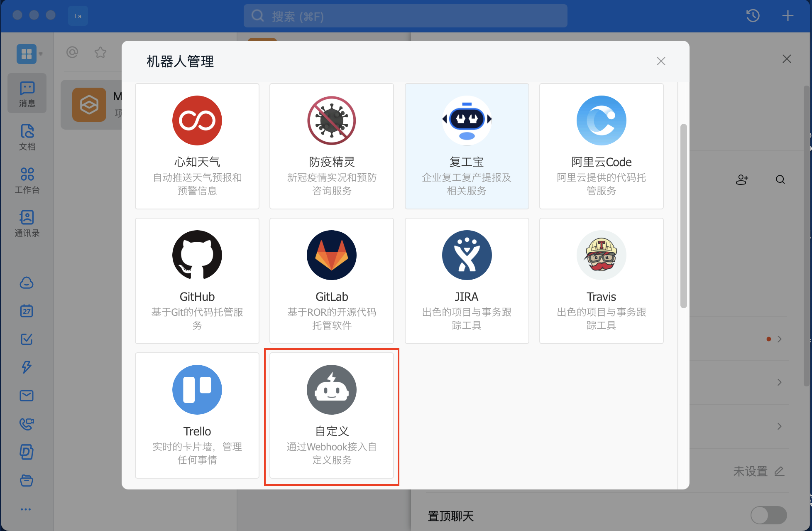This screenshot has width=812, height=531.
Task: Pick the 复工宝 robot card
Action: [x=467, y=146]
